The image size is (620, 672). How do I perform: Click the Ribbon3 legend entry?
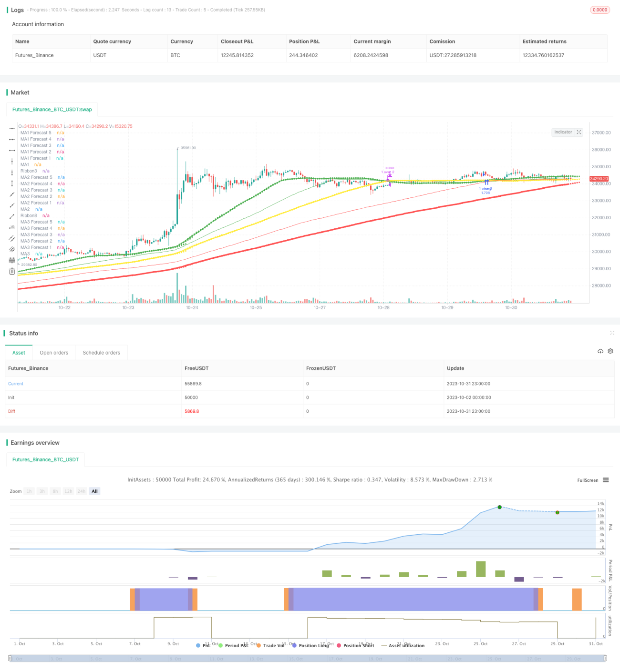35,171
